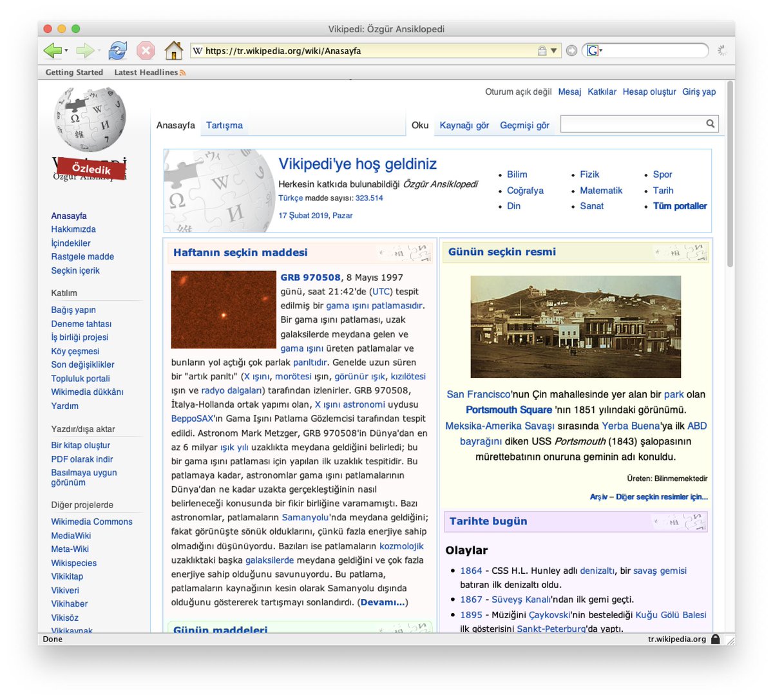
Task: Click the window resize grip icon
Action: tap(730, 639)
